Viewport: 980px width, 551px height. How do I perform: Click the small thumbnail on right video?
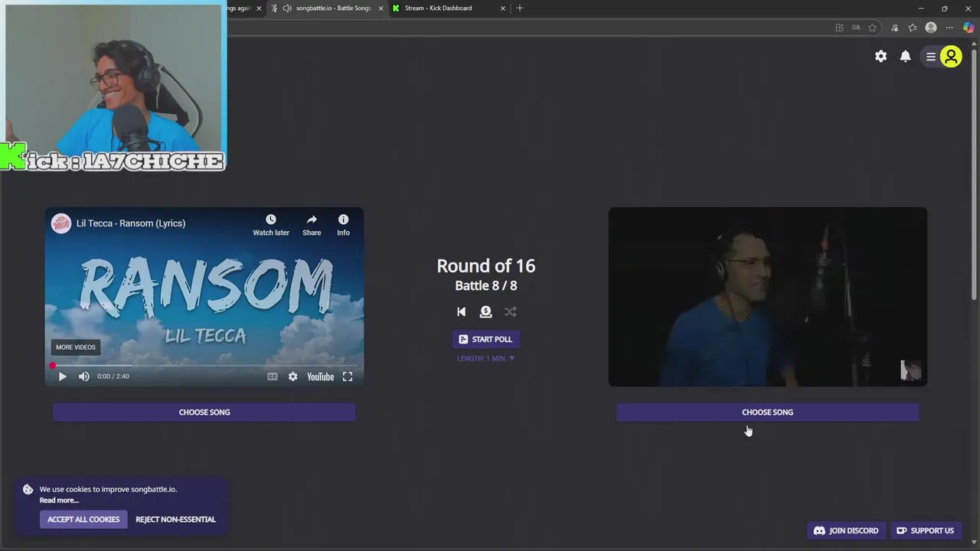click(910, 370)
